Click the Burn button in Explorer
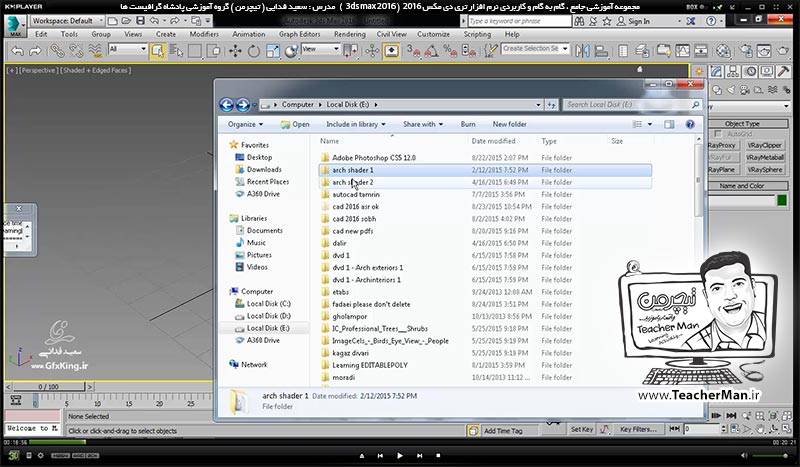800x467 pixels. (468, 124)
